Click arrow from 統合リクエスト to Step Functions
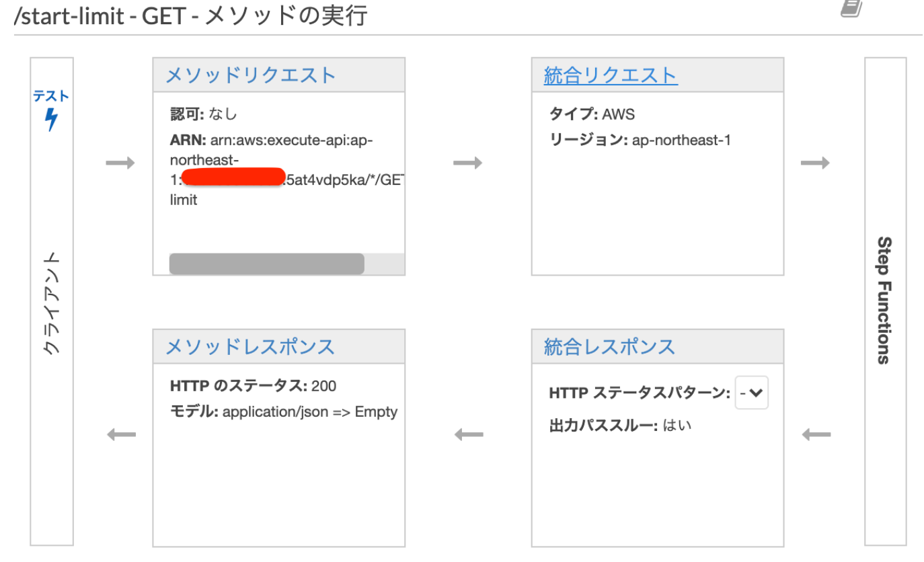 point(815,163)
